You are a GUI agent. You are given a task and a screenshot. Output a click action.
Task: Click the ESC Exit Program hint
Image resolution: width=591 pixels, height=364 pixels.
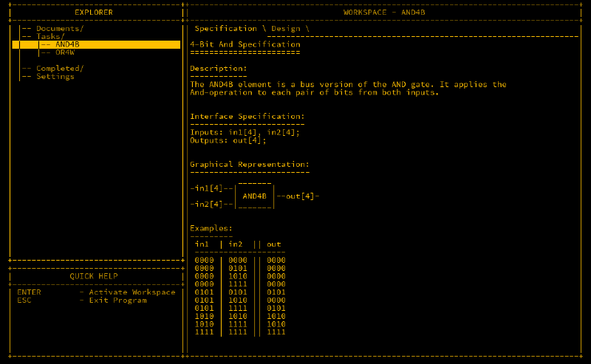82,301
